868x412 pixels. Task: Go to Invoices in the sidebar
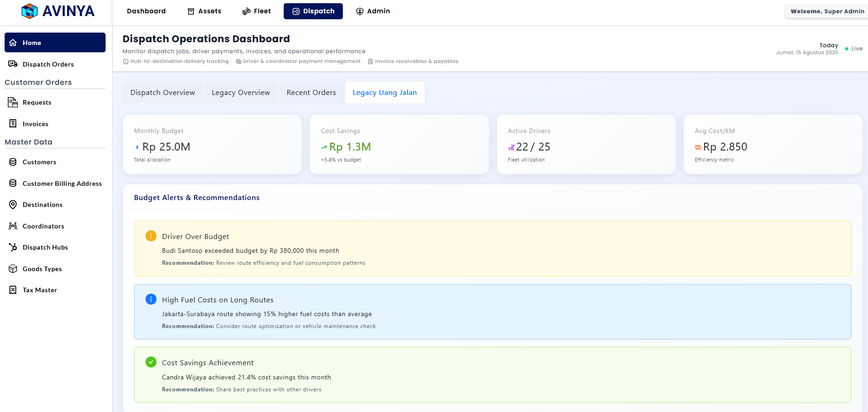tap(35, 124)
